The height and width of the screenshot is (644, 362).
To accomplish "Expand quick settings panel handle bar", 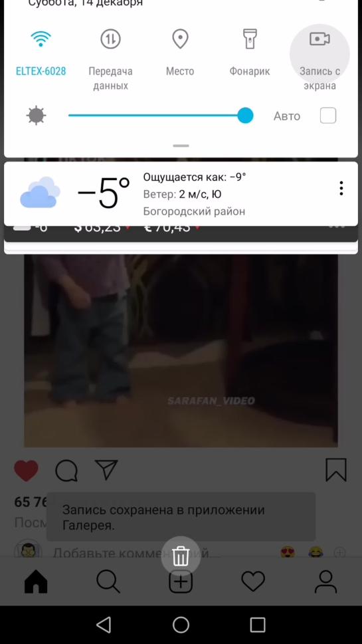I will 181,146.
